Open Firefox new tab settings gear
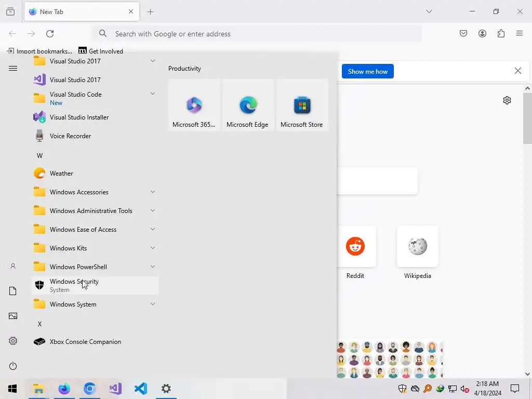The height and width of the screenshot is (399, 532). (507, 100)
